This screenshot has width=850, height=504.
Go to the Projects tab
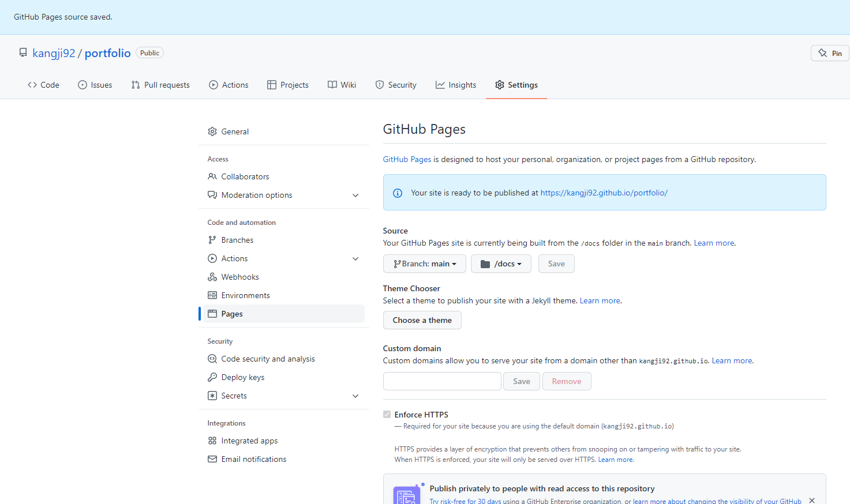288,85
